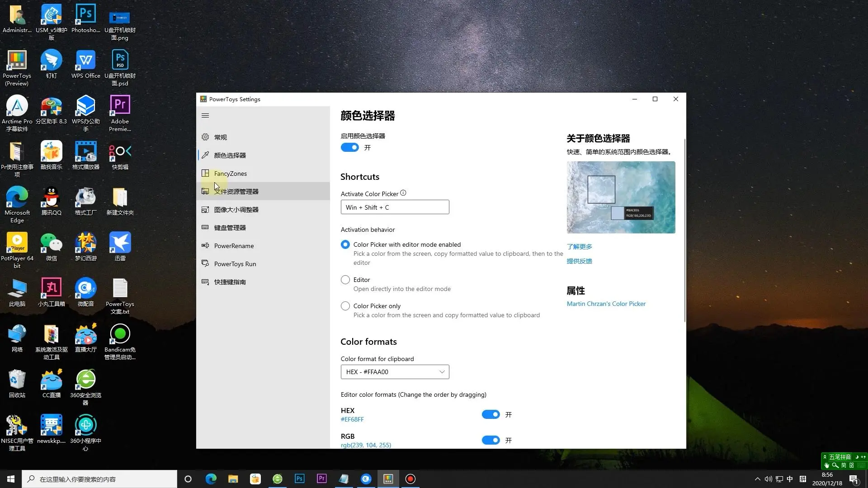Select the Adobe Premiere desktop icon
868x488 pixels.
(x=120, y=113)
